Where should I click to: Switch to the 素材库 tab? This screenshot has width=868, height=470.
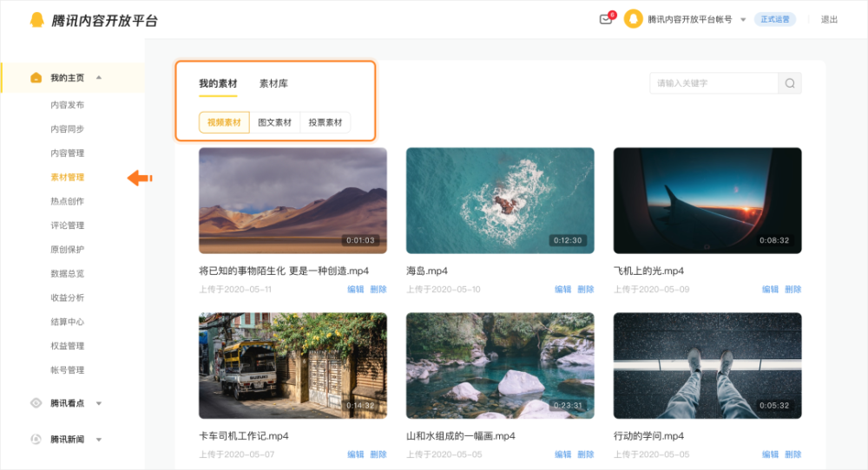pyautogui.click(x=273, y=83)
